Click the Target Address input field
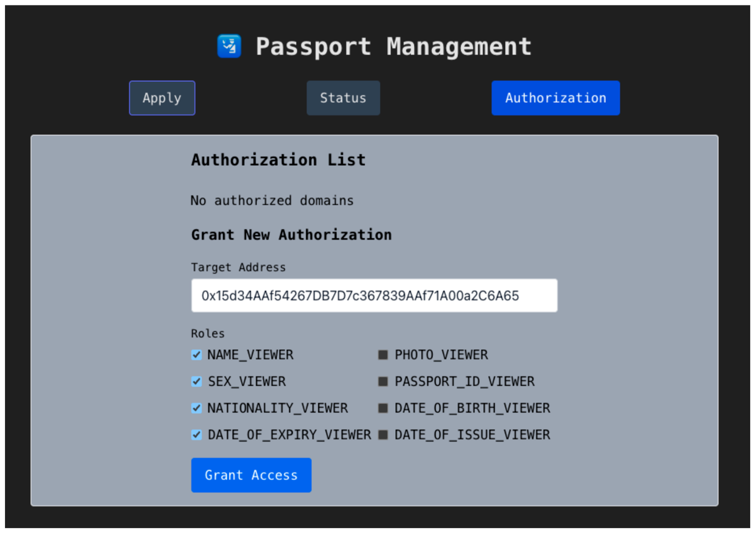 374,295
